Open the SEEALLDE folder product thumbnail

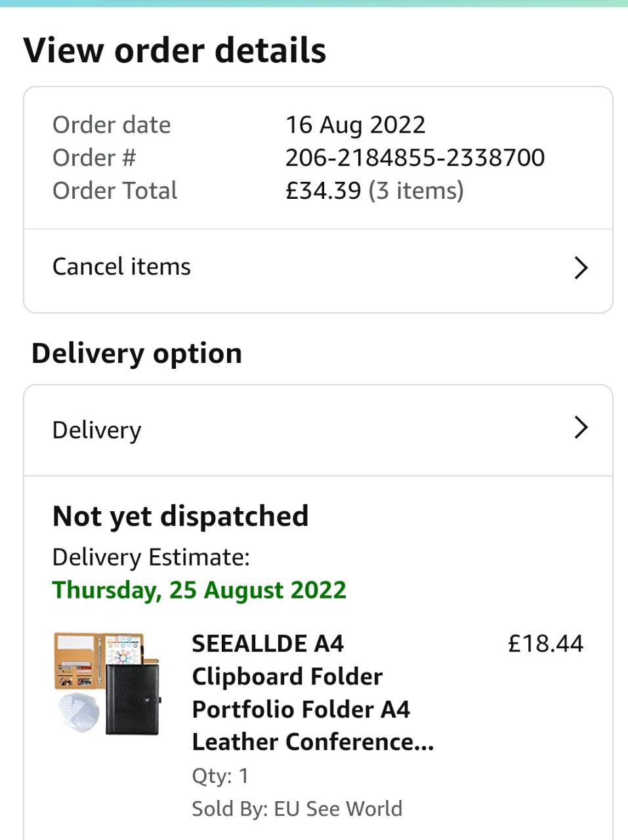coord(108,682)
